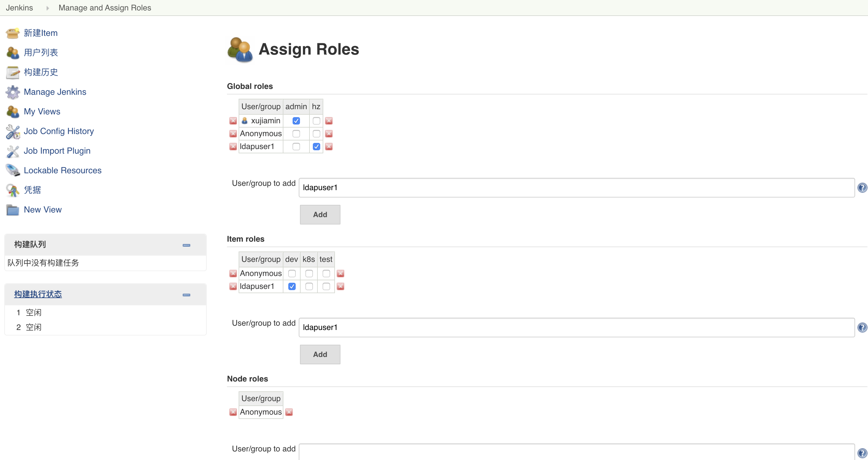Open 构建历史 build history
Image resolution: width=868 pixels, height=460 pixels.
[41, 72]
